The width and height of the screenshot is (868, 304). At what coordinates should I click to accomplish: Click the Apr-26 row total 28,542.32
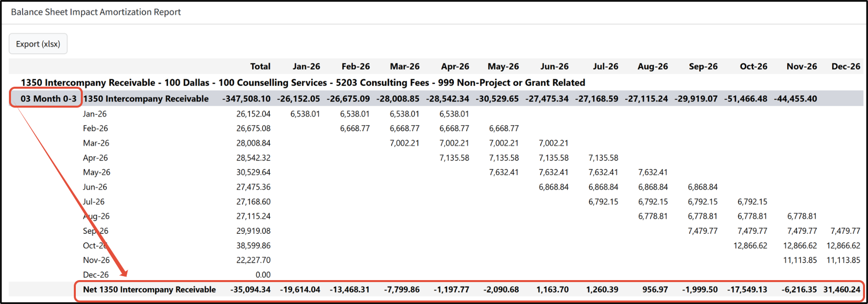pyautogui.click(x=253, y=158)
